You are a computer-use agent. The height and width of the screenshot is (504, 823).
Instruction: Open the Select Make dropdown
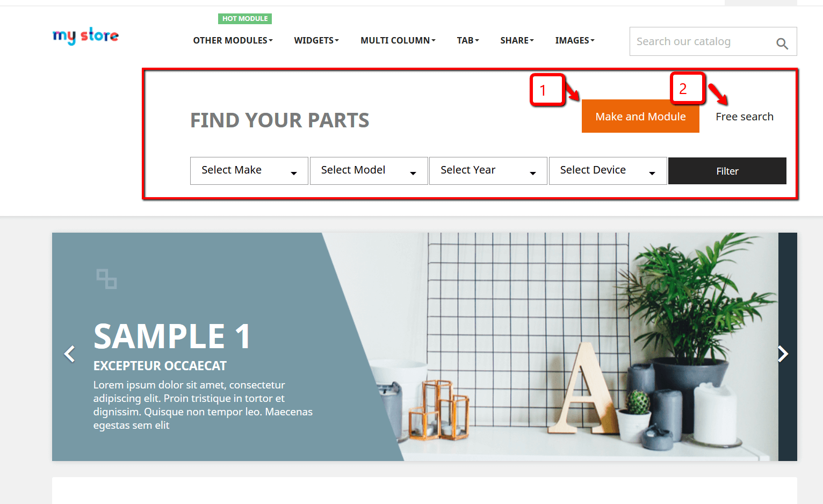click(x=249, y=171)
